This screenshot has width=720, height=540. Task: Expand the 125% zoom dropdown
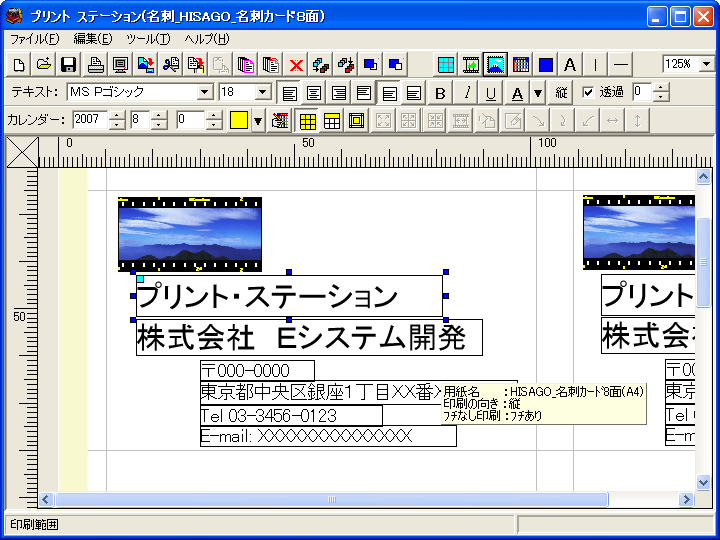707,64
